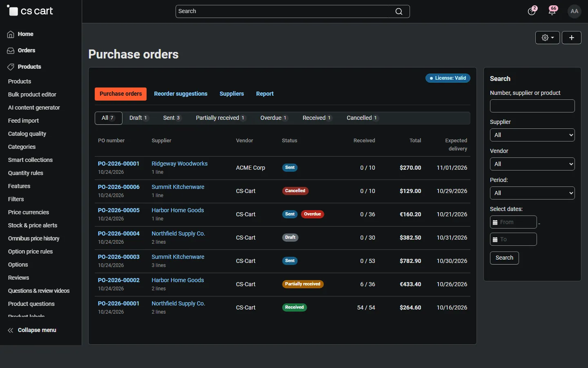The image size is (588, 368).
Task: Filter by Sent status
Action: [172, 118]
